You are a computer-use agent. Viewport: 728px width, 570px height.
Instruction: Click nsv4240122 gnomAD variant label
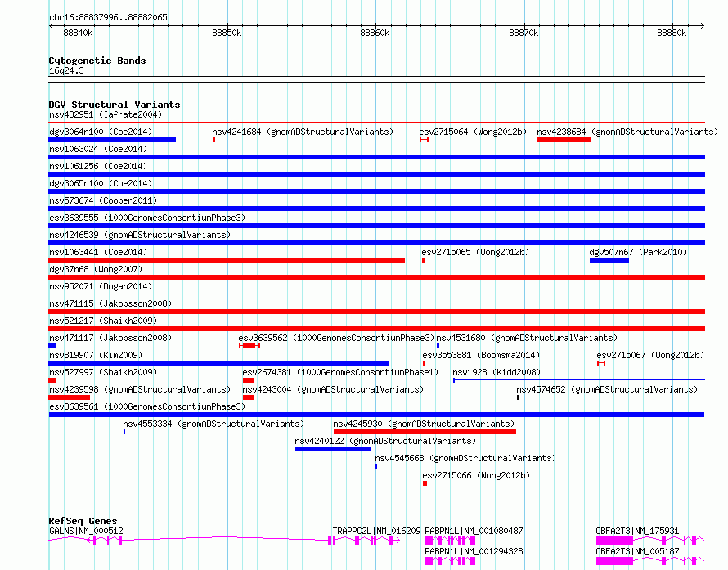385,441
